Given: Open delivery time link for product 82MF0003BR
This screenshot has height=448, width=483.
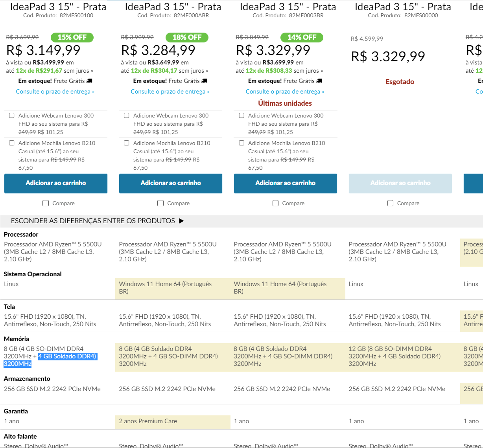Looking at the screenshot, I should (x=285, y=92).
